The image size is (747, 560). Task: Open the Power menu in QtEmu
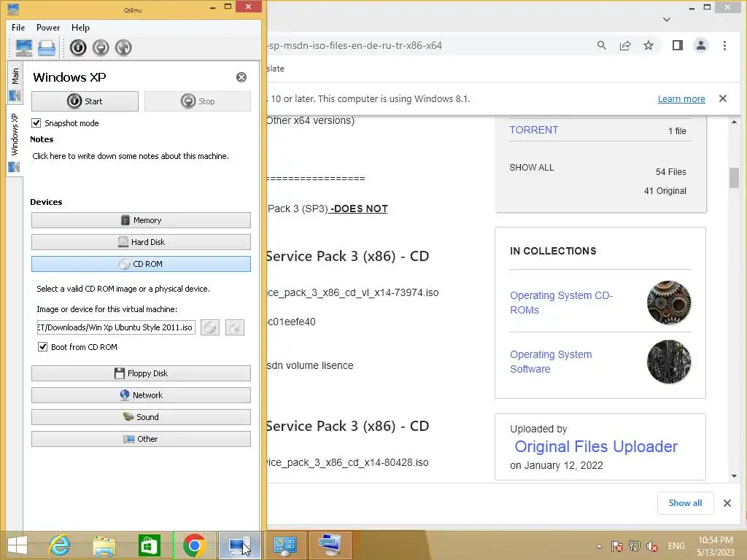tap(48, 28)
